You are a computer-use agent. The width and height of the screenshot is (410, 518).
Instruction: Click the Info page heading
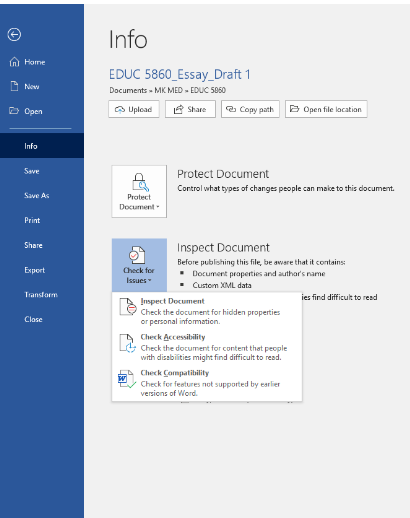[x=128, y=39]
